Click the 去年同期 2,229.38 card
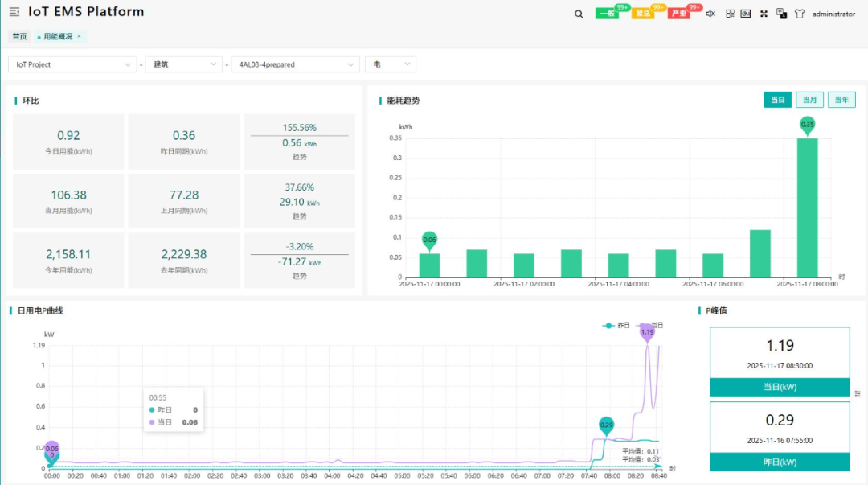 (184, 261)
